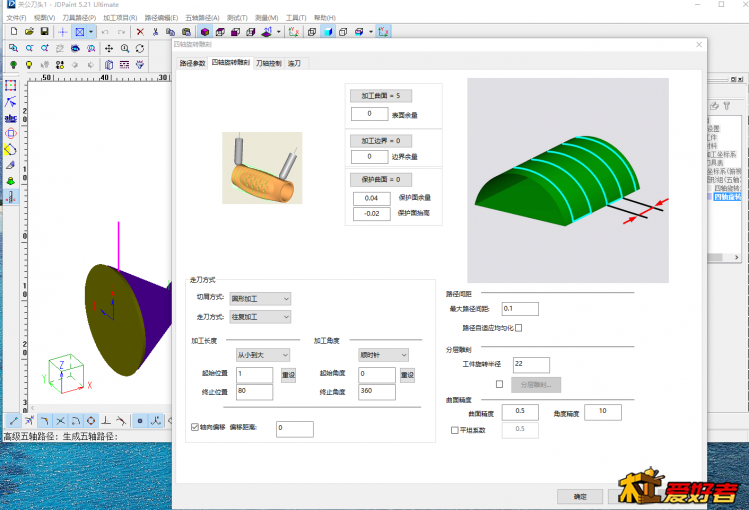The image size is (749, 510).
Task: Click the 表面余量 input field
Action: click(x=369, y=114)
